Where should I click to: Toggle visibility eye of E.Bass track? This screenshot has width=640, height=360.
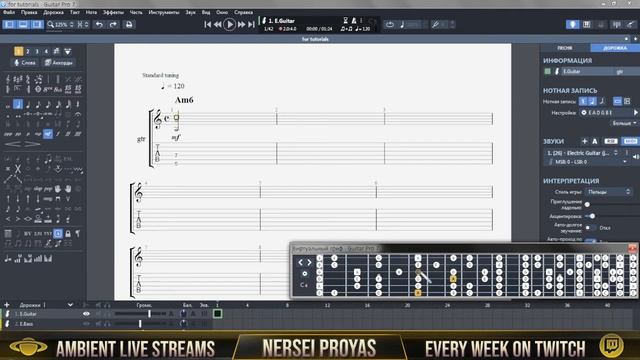(86, 324)
